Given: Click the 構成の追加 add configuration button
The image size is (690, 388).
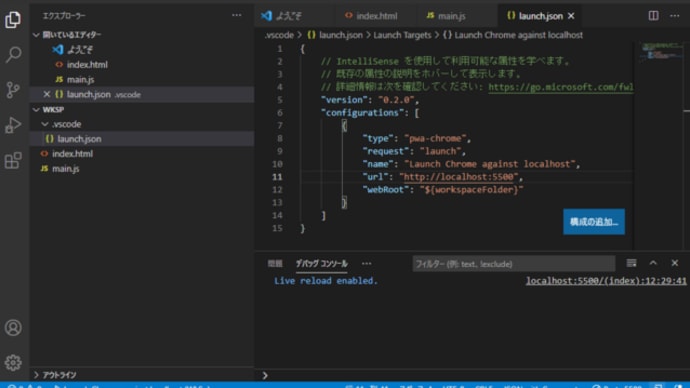Looking at the screenshot, I should coord(594,222).
